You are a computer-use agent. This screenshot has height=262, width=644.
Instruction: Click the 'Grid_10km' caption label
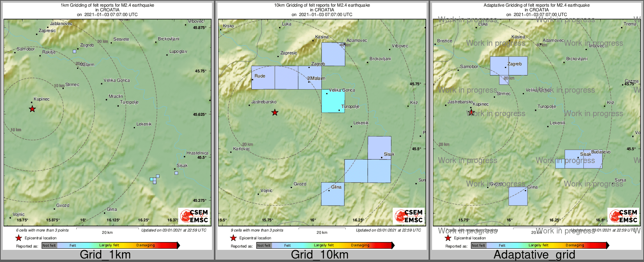pos(319,255)
